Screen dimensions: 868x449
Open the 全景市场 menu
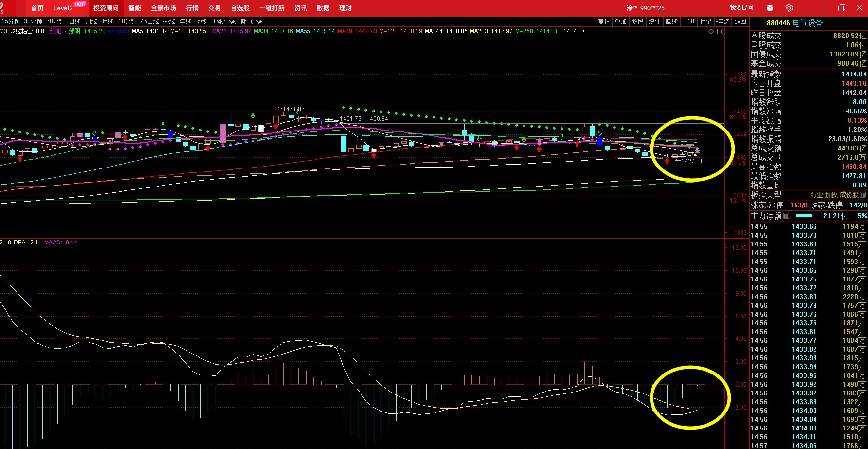(163, 8)
